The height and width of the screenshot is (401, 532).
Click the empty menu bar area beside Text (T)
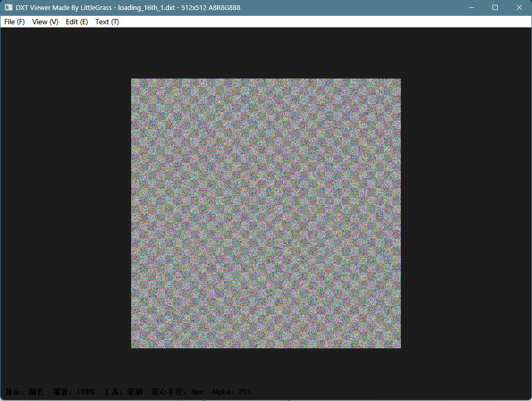click(x=326, y=22)
